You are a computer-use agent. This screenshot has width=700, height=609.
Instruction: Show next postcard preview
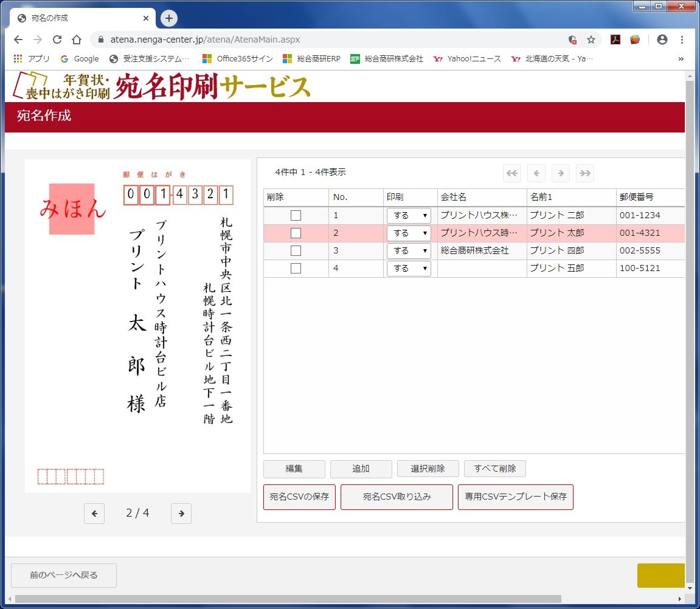[181, 513]
